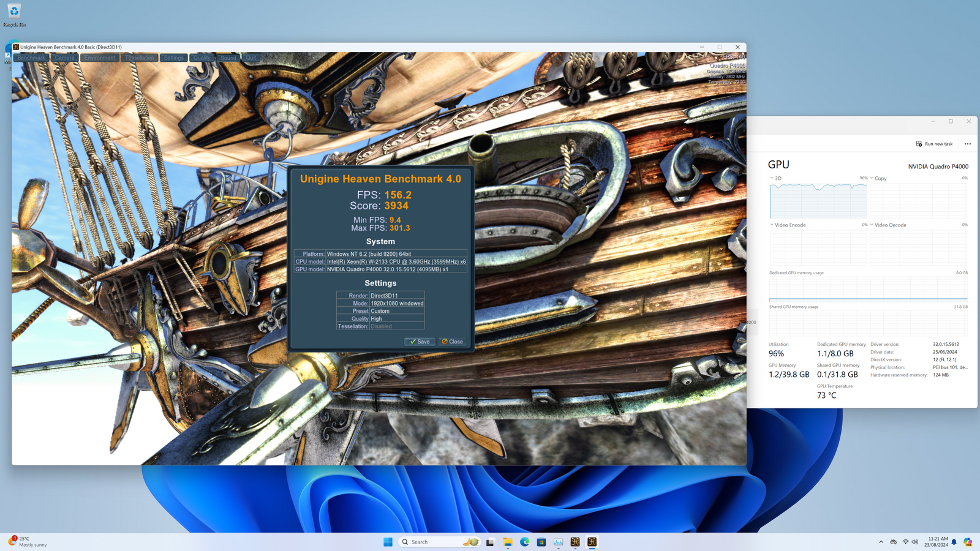Click the Shared GPU memory usage graph
The width and height of the screenshot is (980, 551).
pos(869,323)
